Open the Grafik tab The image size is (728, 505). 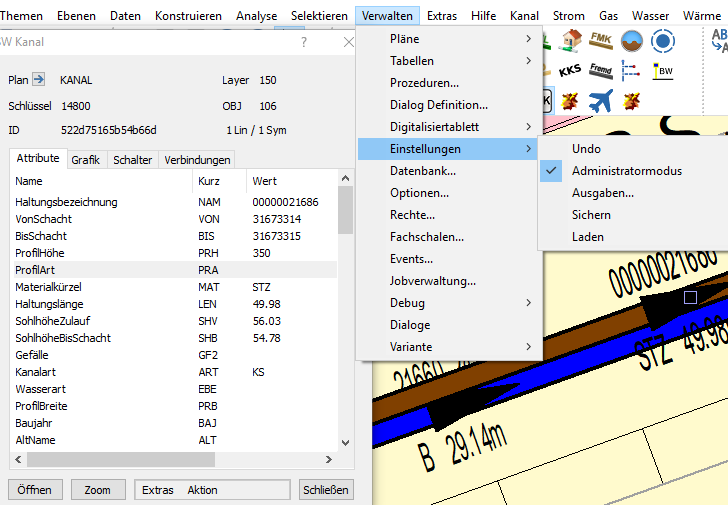point(85,160)
